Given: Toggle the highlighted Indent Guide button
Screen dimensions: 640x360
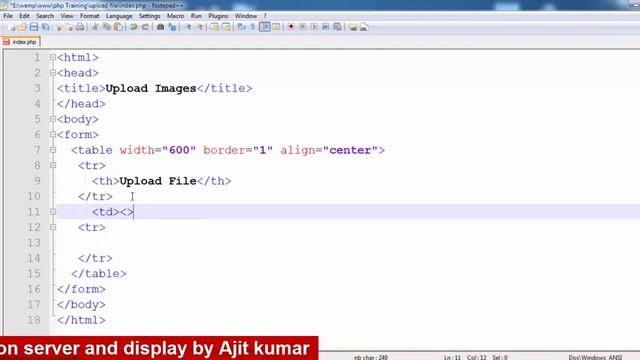Looking at the screenshot, I should 265,27.
